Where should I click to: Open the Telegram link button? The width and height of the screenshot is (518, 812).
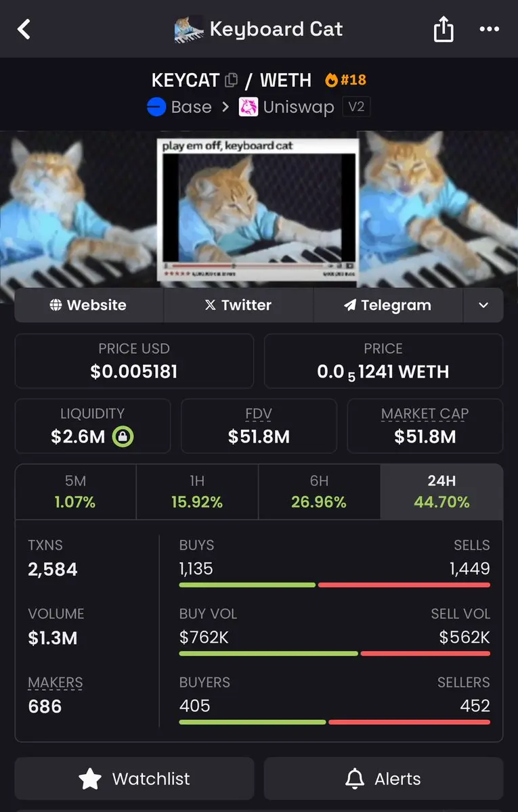point(388,305)
